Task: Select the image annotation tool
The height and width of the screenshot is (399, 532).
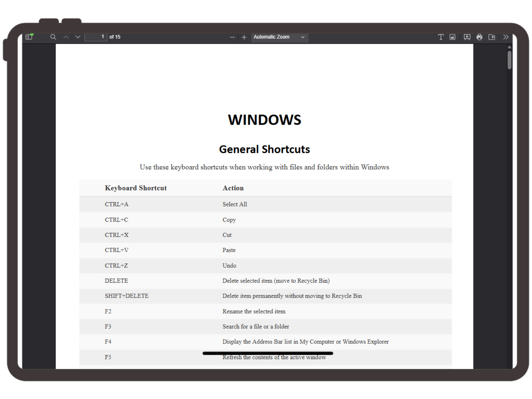Action: [x=452, y=37]
